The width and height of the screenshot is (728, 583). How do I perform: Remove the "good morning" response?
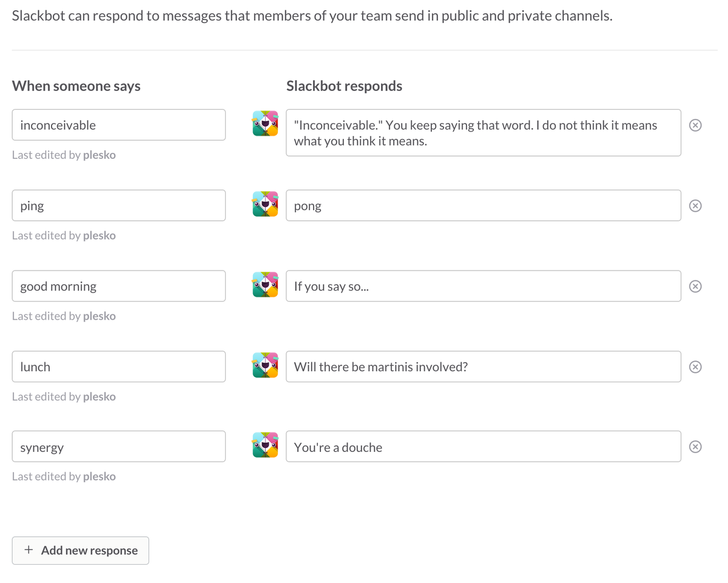(695, 286)
